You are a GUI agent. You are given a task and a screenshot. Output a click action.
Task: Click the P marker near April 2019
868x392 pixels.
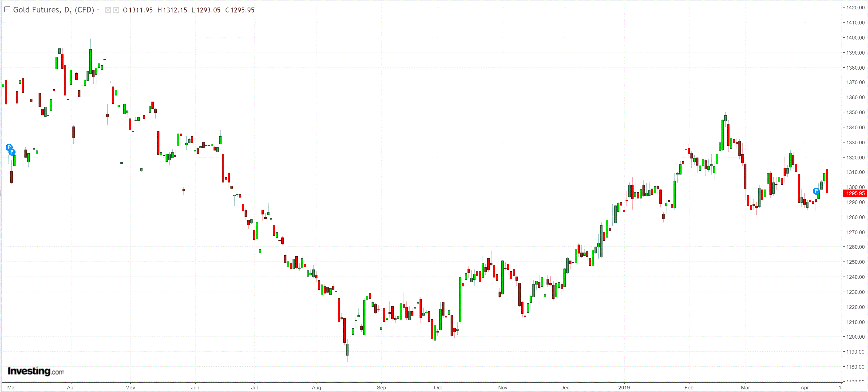pyautogui.click(x=816, y=191)
